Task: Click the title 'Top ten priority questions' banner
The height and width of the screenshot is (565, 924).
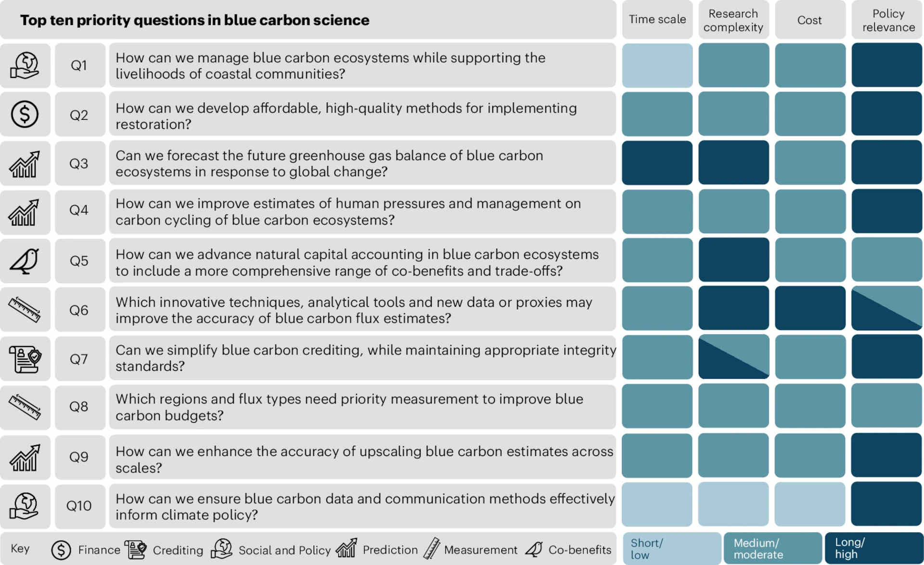Action: 308,20
